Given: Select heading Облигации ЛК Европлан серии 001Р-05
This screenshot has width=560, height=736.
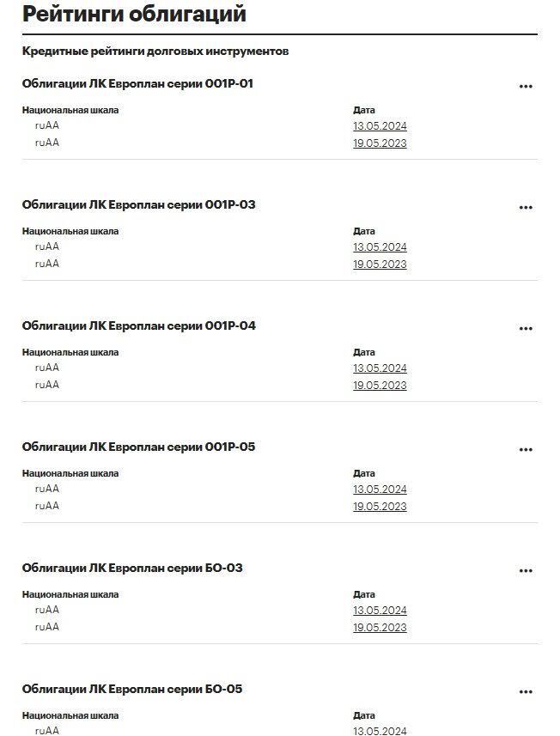Looking at the screenshot, I should point(138,447).
